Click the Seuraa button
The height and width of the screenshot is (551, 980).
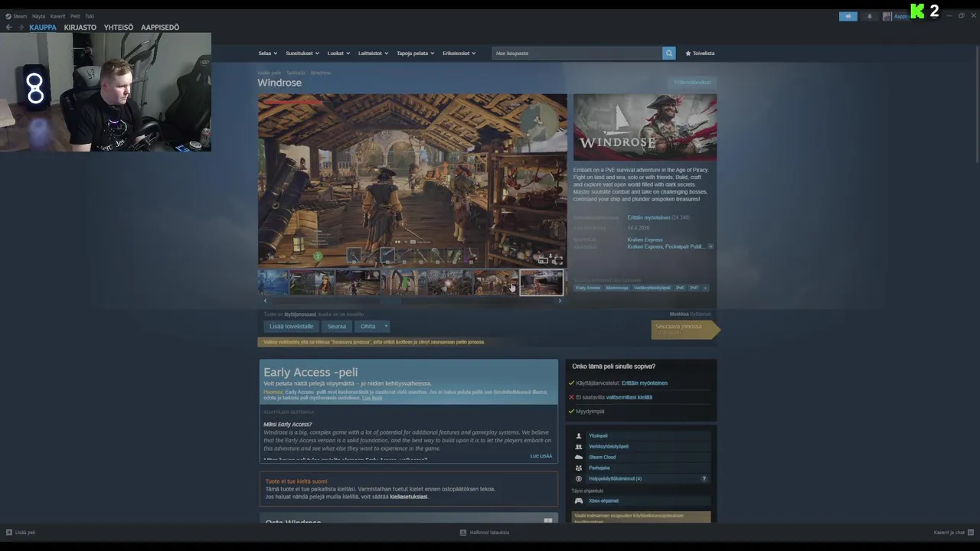pos(337,327)
